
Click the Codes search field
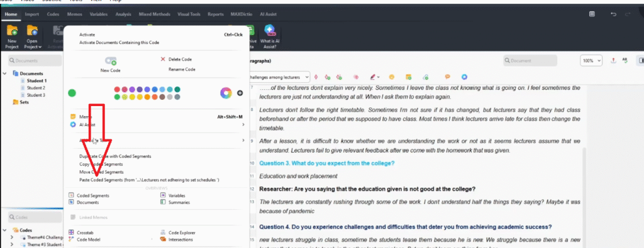tap(35, 217)
